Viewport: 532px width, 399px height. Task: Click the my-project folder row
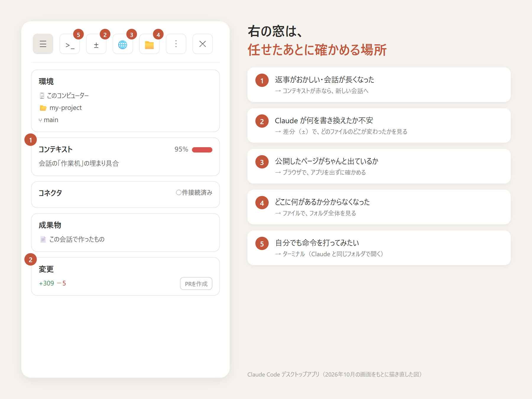pyautogui.click(x=61, y=108)
